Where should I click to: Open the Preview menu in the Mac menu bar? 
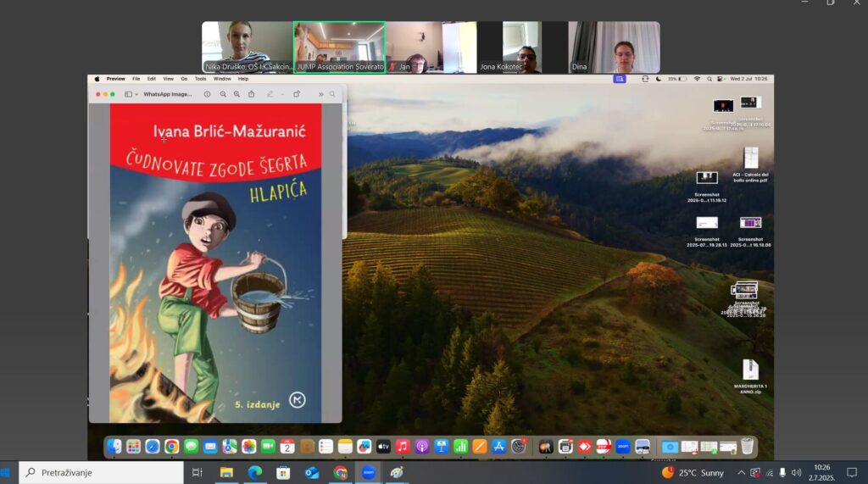click(x=115, y=79)
